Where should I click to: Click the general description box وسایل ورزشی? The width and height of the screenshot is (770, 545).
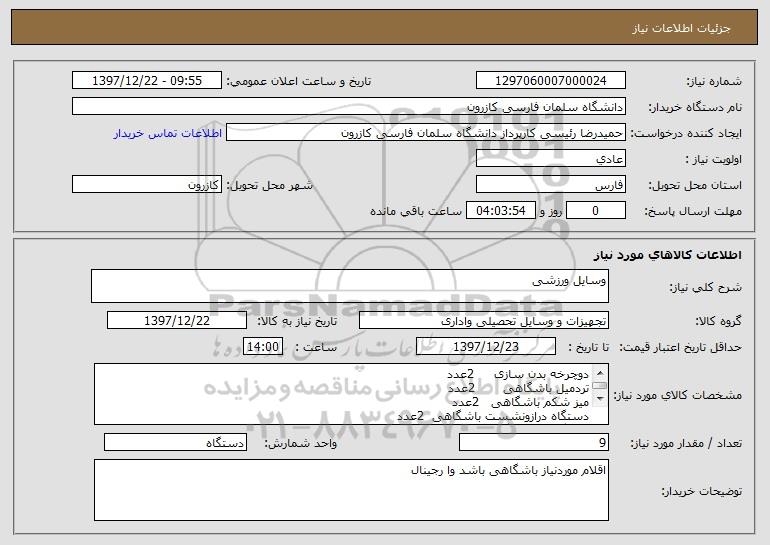pos(350,286)
